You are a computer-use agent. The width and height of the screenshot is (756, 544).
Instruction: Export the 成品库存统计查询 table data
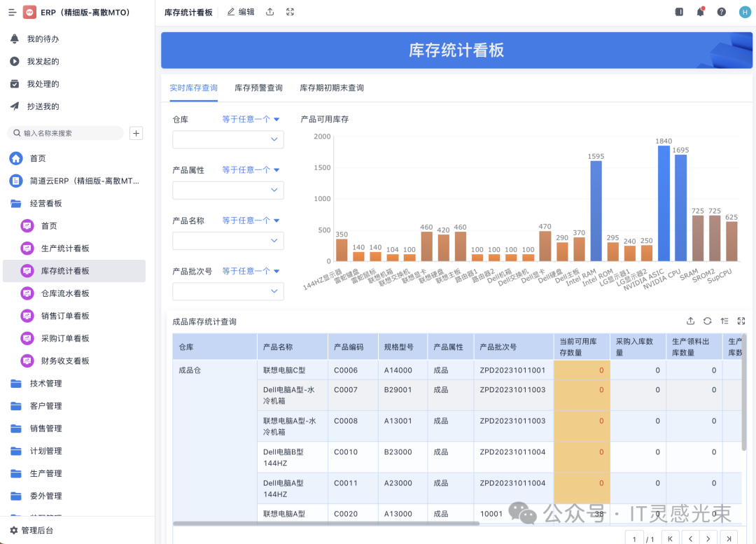pos(690,321)
